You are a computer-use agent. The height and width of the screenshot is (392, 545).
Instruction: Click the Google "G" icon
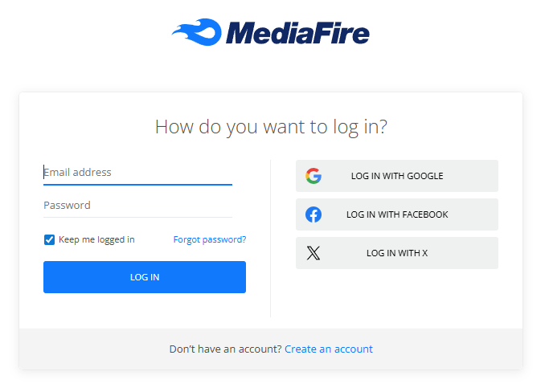point(313,176)
